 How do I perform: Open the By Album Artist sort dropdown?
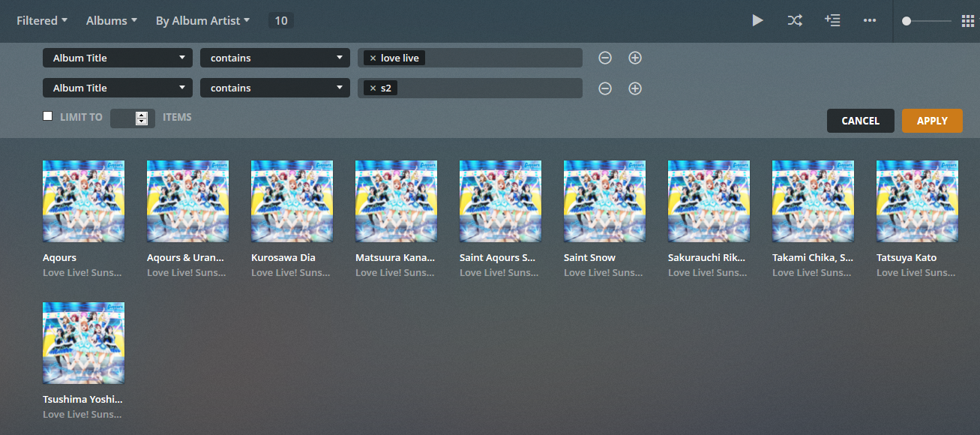click(x=202, y=20)
